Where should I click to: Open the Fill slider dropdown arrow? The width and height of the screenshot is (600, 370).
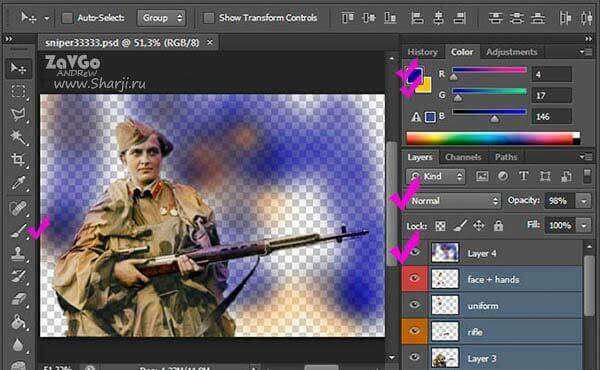[584, 225]
